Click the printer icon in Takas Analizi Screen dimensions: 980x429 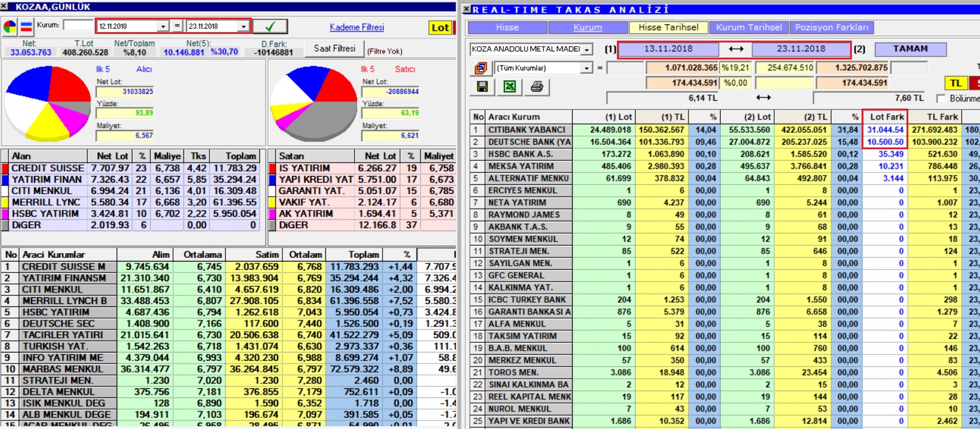[x=537, y=87]
